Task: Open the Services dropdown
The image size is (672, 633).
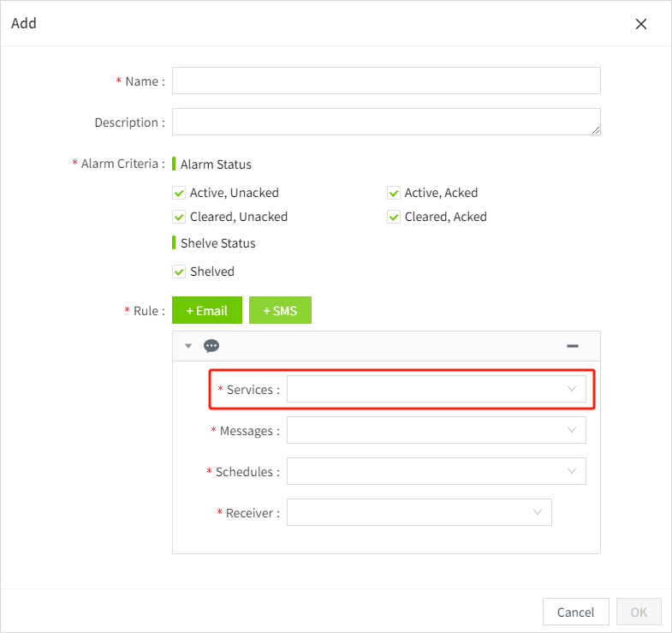Action: [x=436, y=390]
